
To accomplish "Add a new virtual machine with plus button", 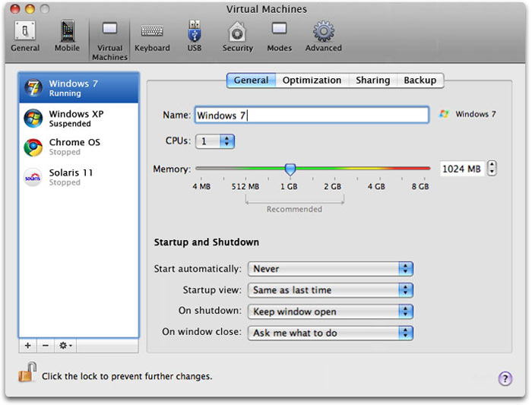I will point(28,346).
